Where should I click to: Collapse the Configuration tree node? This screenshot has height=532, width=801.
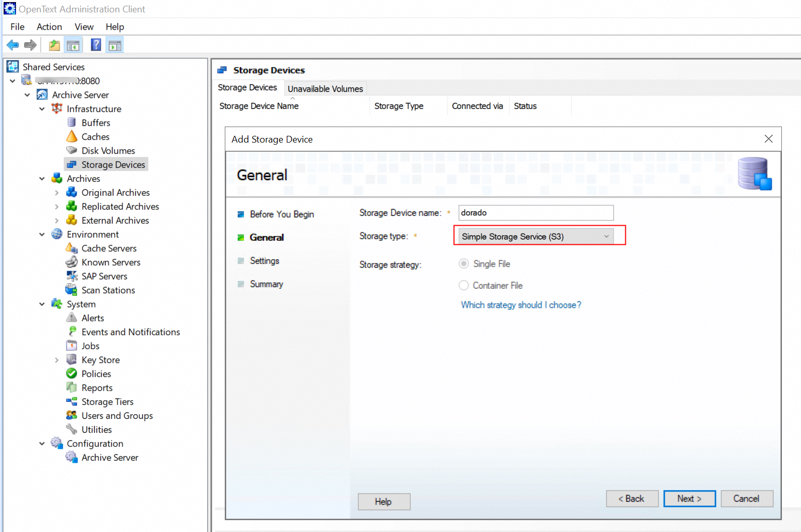point(42,444)
